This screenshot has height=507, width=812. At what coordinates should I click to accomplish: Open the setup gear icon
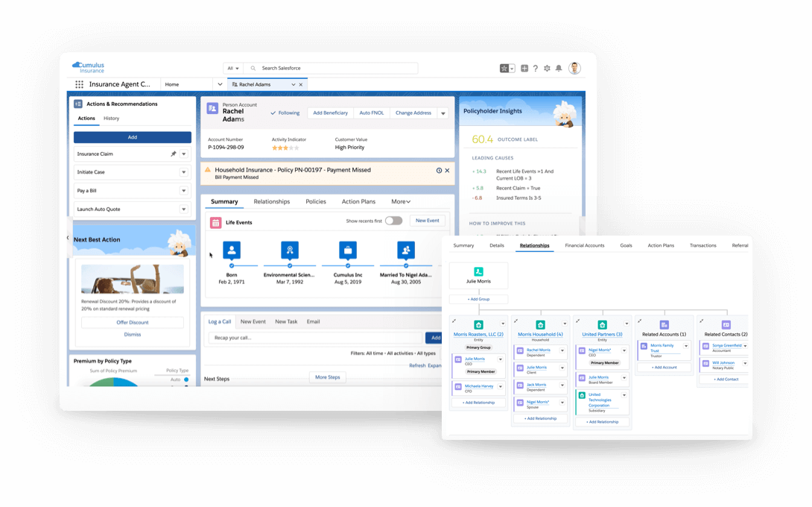tap(547, 68)
